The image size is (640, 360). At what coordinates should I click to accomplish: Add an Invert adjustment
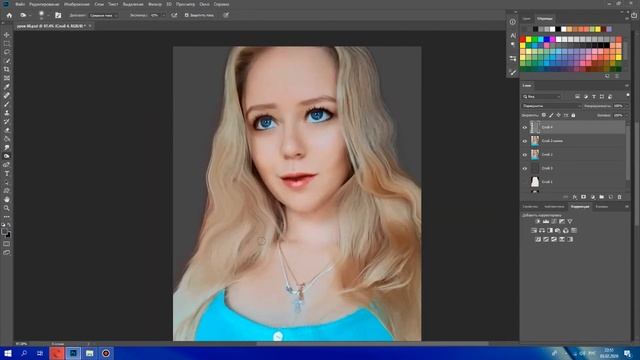(x=538, y=240)
